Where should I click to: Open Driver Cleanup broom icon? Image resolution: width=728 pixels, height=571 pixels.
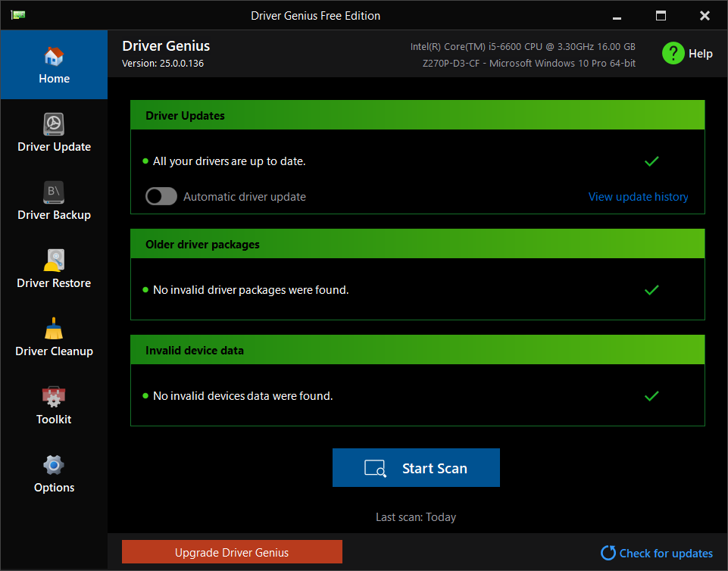[54, 328]
